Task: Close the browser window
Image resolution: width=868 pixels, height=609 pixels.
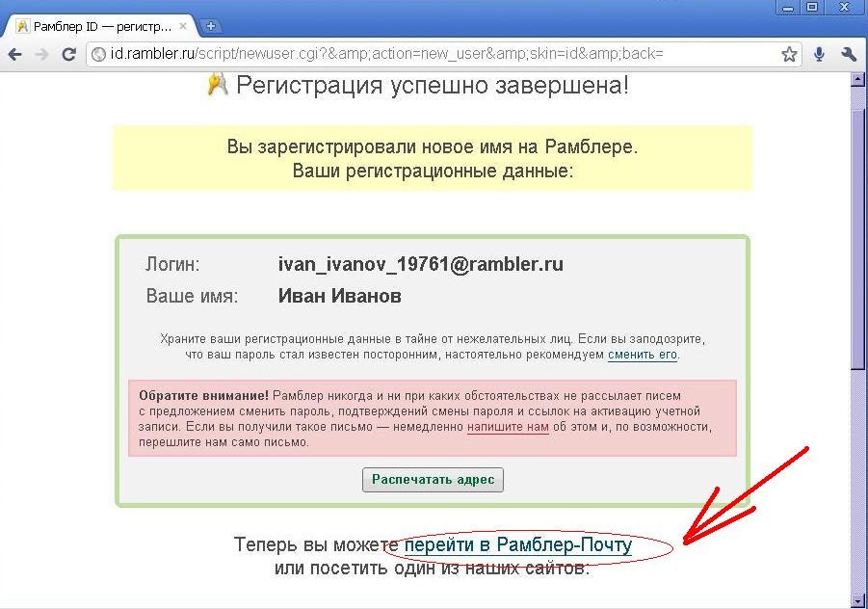Action: coord(844,7)
